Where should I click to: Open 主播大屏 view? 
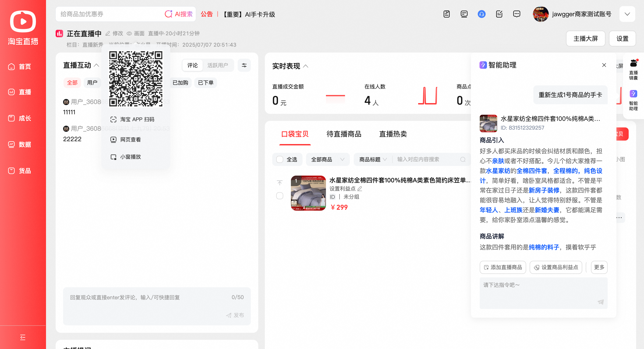[x=586, y=39]
